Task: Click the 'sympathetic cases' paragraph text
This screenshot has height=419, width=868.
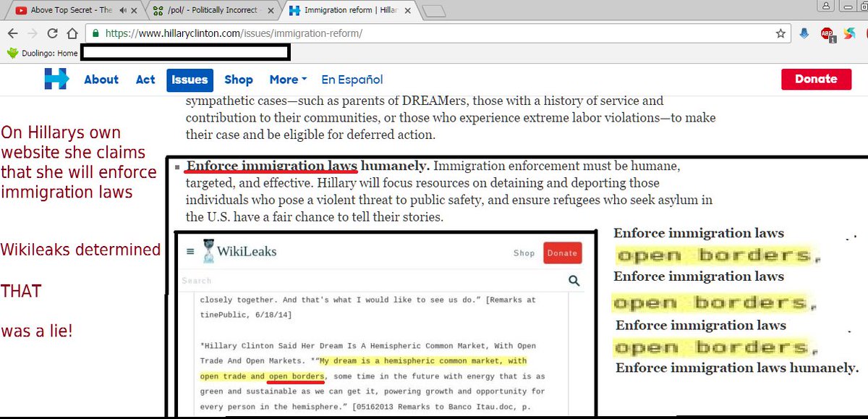Action: [x=451, y=117]
